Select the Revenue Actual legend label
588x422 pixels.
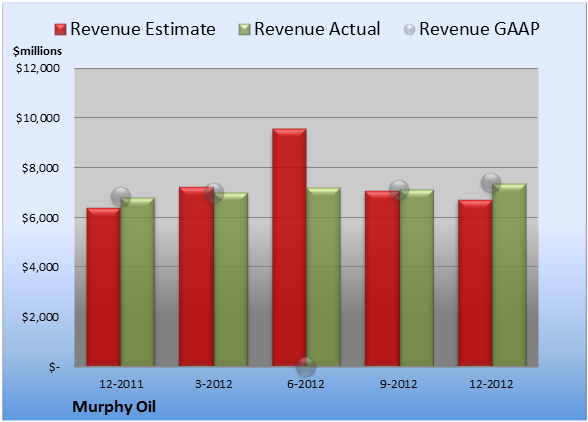tap(317, 29)
